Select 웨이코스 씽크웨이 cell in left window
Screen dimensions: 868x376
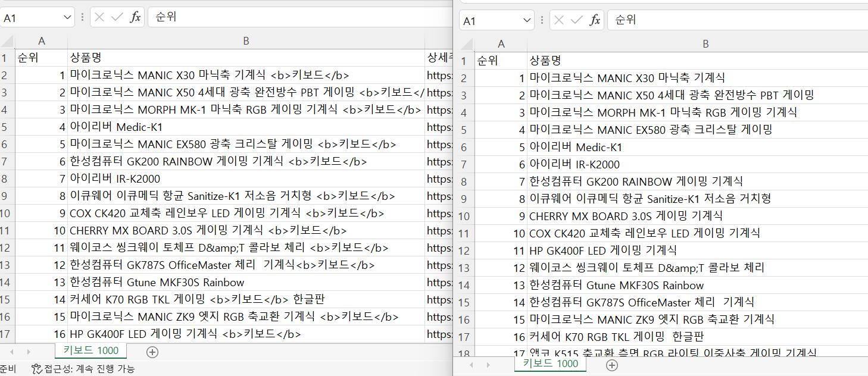[x=246, y=248]
